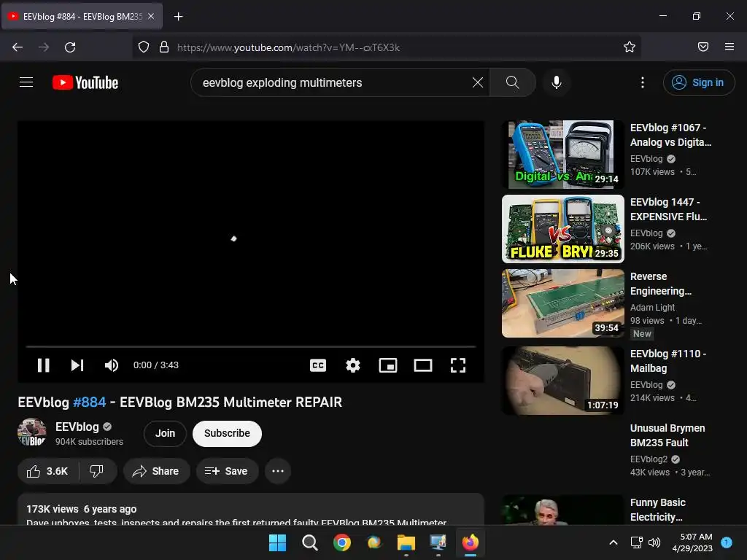Open File Explorer from the taskbar
The image size is (747, 560).
pyautogui.click(x=406, y=542)
